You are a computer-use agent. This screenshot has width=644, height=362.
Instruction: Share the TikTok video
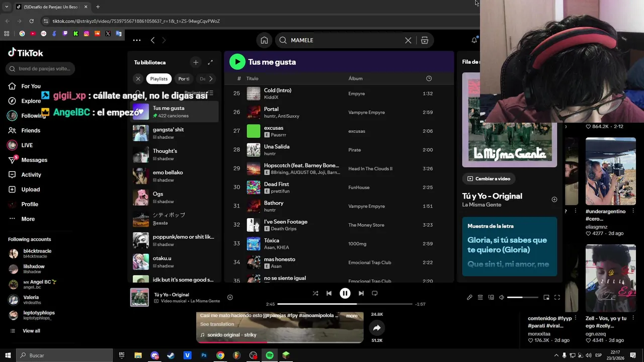pos(377,328)
